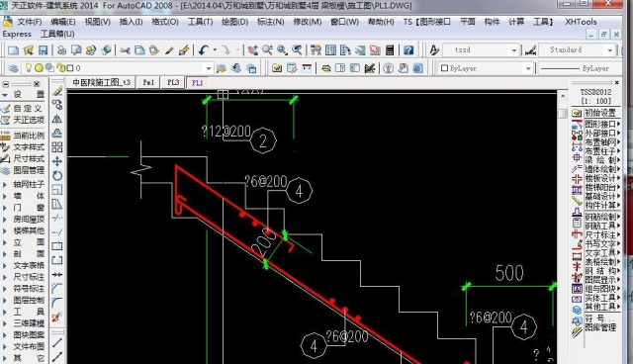Switch to the 中医院施工图_t3 drawing tab

click(x=101, y=82)
